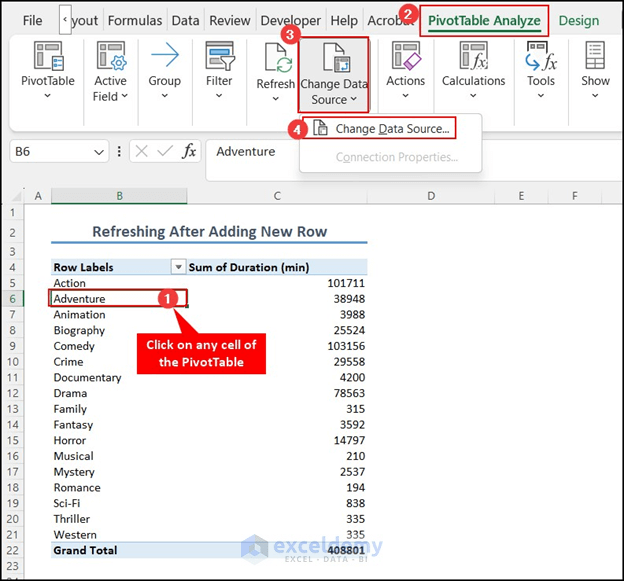This screenshot has width=624, height=581.
Task: Open the Active Field icon
Action: tap(111, 56)
